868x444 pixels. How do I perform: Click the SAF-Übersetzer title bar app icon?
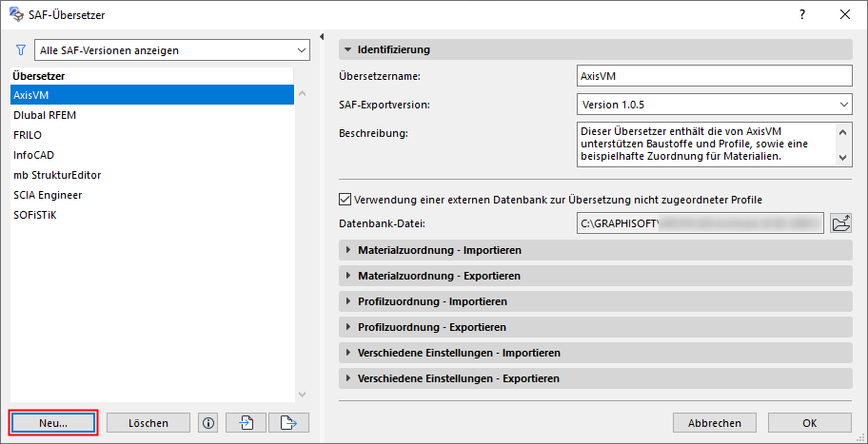coord(17,15)
